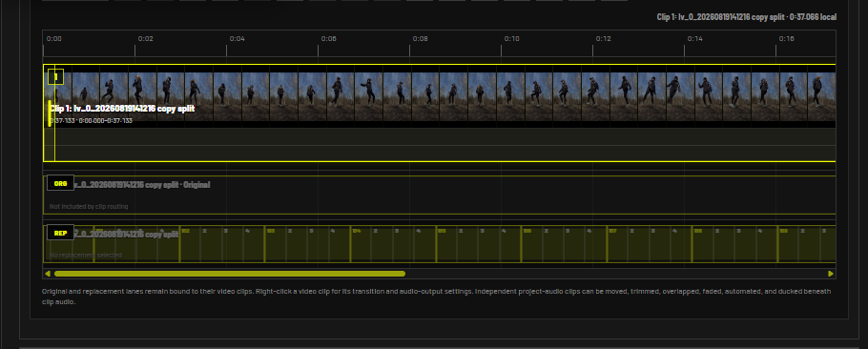
Task: Click the yellow trim handle on Clip 1
Action: pos(50,113)
